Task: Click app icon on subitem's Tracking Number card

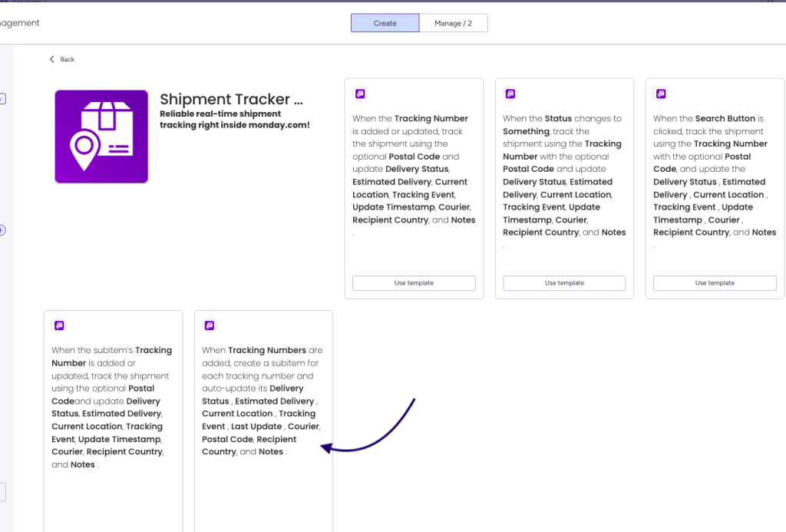Action: pyautogui.click(x=59, y=325)
